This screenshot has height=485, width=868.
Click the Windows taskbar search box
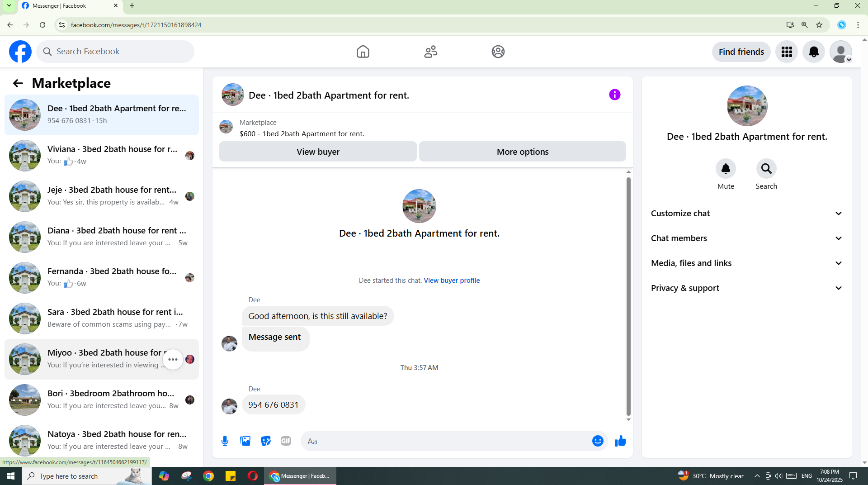tap(87, 476)
